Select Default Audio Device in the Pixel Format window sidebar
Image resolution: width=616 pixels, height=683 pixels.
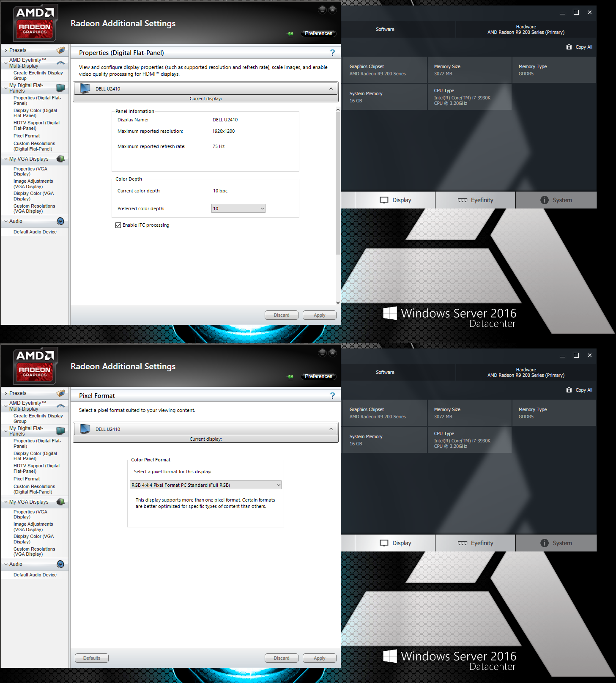pos(35,575)
